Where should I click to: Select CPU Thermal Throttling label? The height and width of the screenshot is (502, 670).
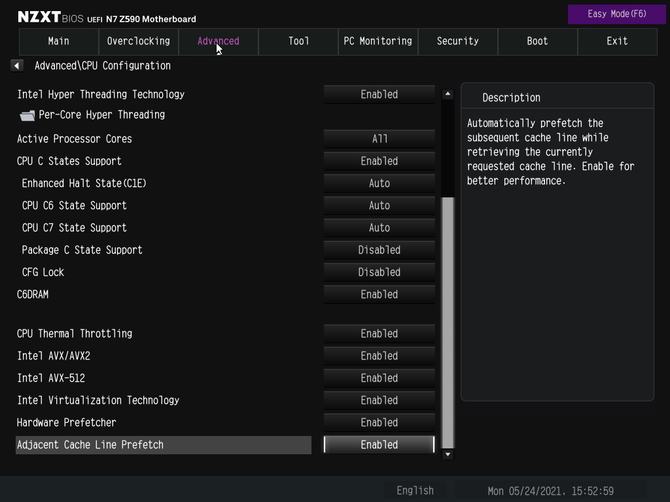pyautogui.click(x=74, y=334)
